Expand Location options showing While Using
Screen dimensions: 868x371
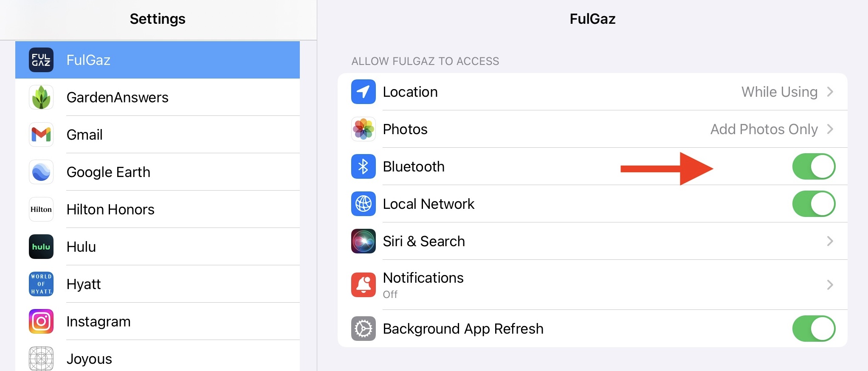click(830, 92)
